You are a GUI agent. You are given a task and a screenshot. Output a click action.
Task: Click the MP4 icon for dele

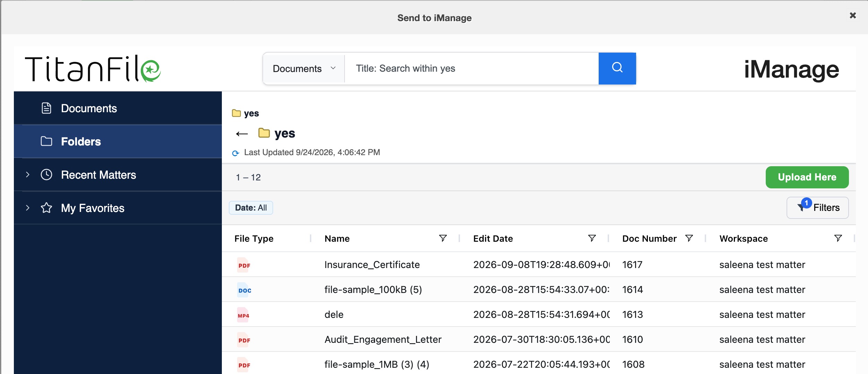point(243,315)
